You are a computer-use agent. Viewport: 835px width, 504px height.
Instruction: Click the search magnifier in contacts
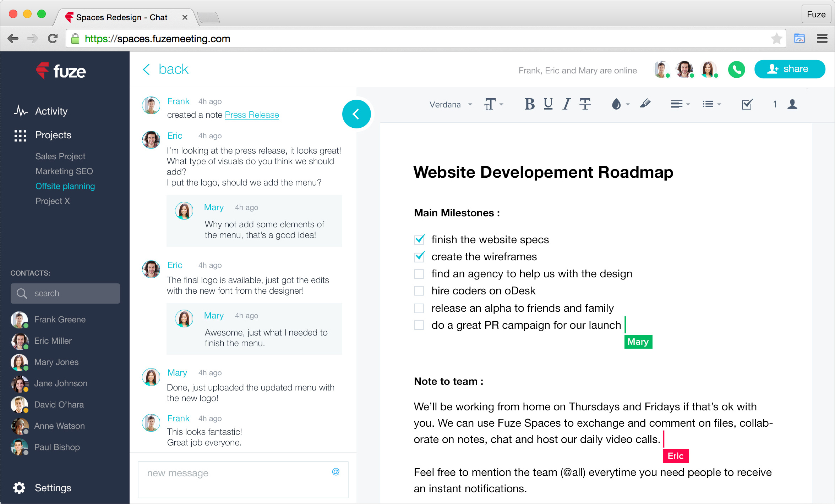(22, 293)
